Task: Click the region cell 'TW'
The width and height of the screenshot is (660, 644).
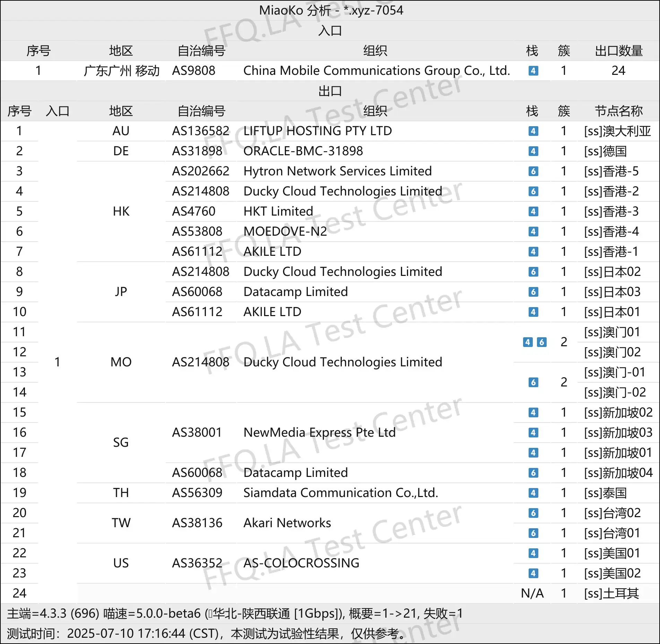Action: pos(121,523)
